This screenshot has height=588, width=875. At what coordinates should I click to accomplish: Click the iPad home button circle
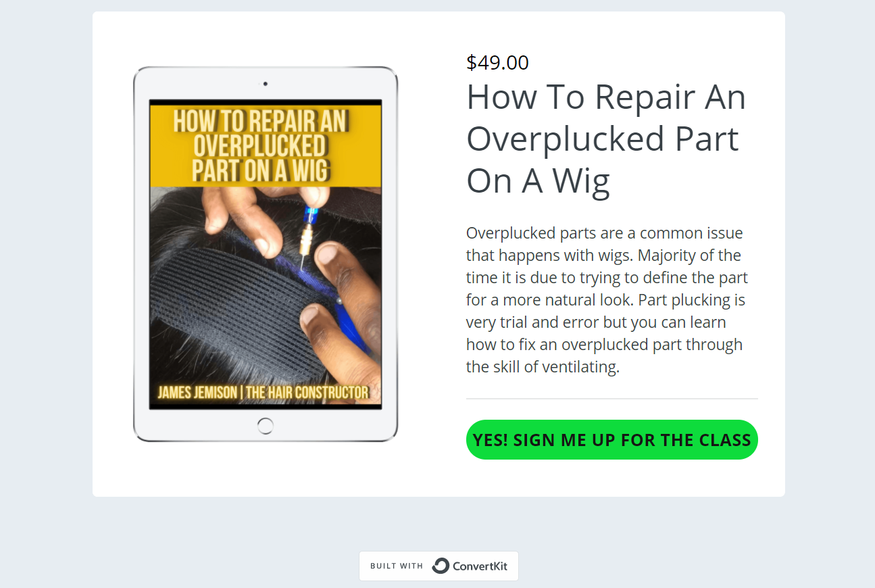tap(266, 426)
